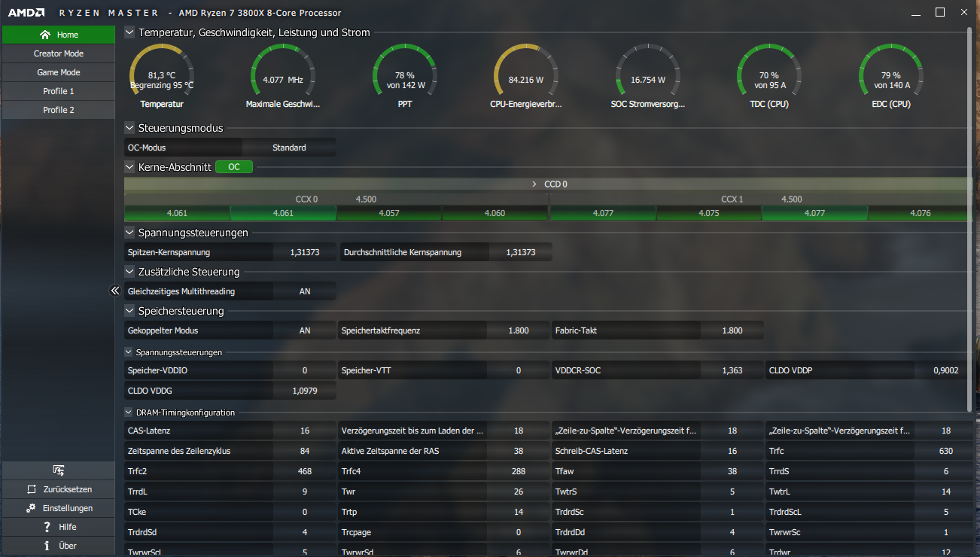Click the Twr value 26
Image resolution: width=980 pixels, height=557 pixels.
click(x=519, y=492)
